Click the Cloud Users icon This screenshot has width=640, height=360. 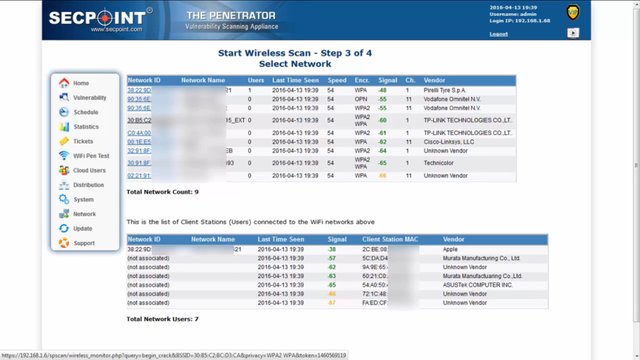[x=64, y=170]
